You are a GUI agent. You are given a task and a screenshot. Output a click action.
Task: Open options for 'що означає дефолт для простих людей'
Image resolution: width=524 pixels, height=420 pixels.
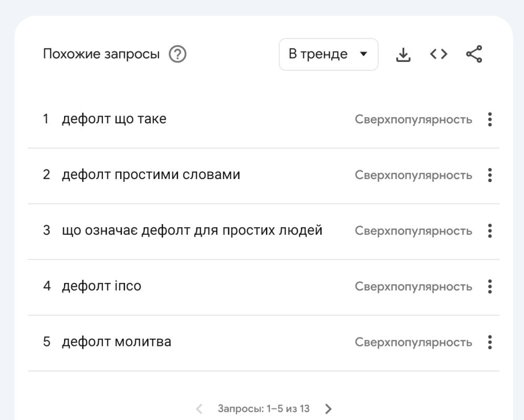(489, 230)
